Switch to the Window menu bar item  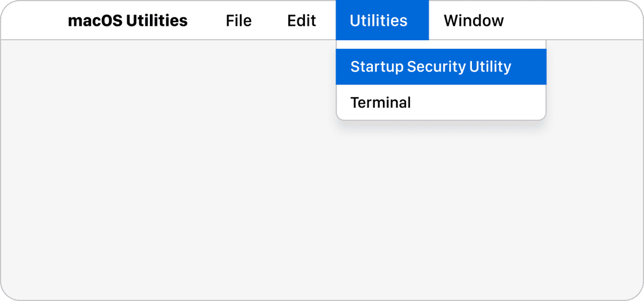[473, 21]
